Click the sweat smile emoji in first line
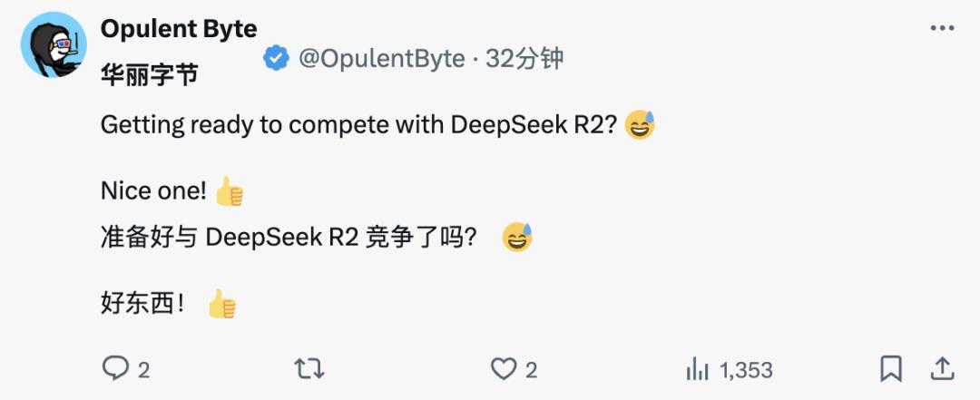The width and height of the screenshot is (980, 400). (640, 125)
